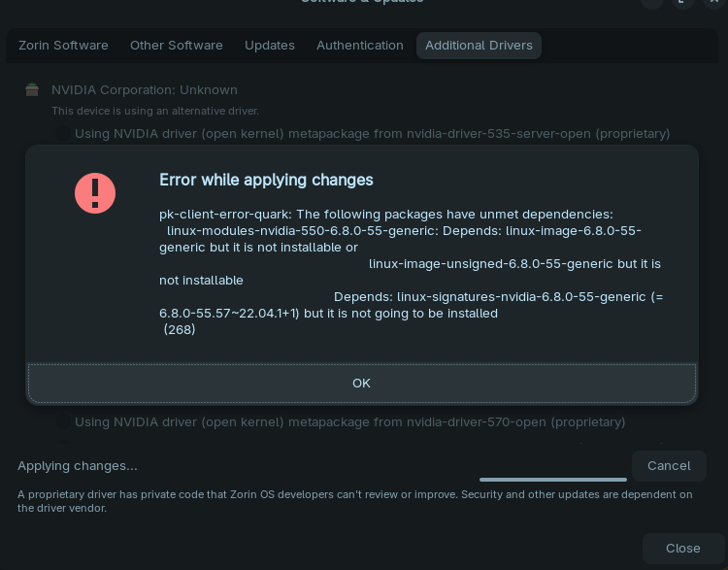Viewport: 728px width, 570px height.
Task: Click the 'Error while applying changes' heading
Action: tap(266, 180)
